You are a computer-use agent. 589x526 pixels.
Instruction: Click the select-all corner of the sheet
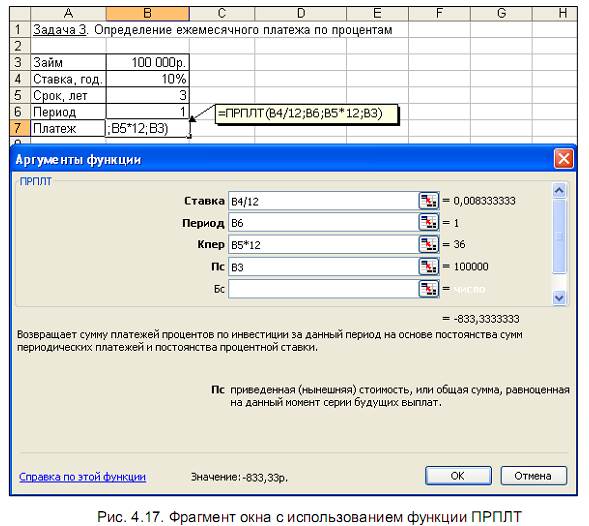[x=20, y=14]
